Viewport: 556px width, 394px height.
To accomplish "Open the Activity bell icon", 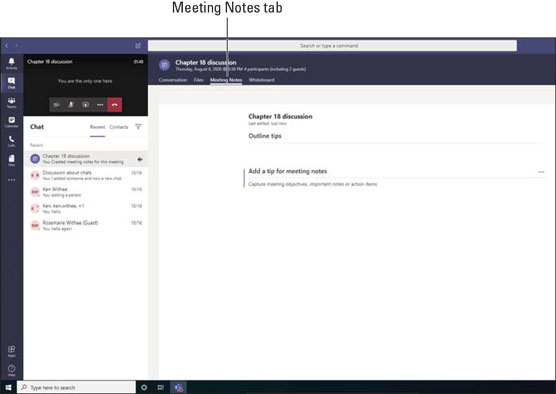I will tap(11, 63).
